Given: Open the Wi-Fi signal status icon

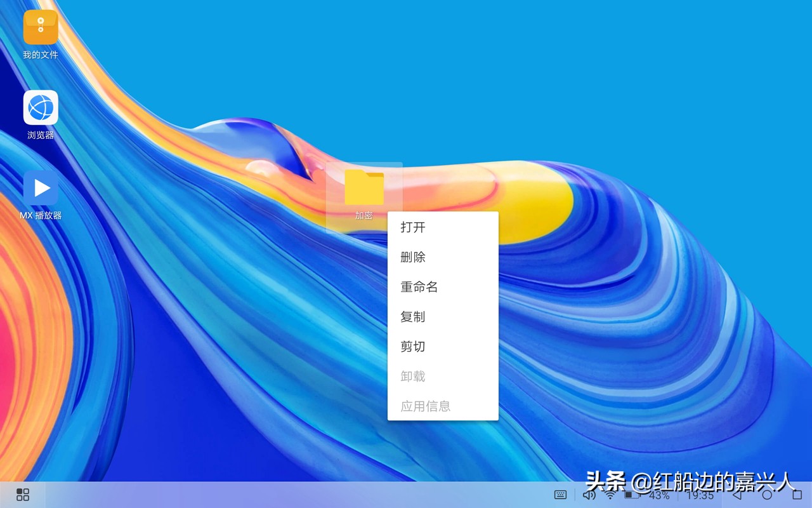Looking at the screenshot, I should (x=610, y=494).
